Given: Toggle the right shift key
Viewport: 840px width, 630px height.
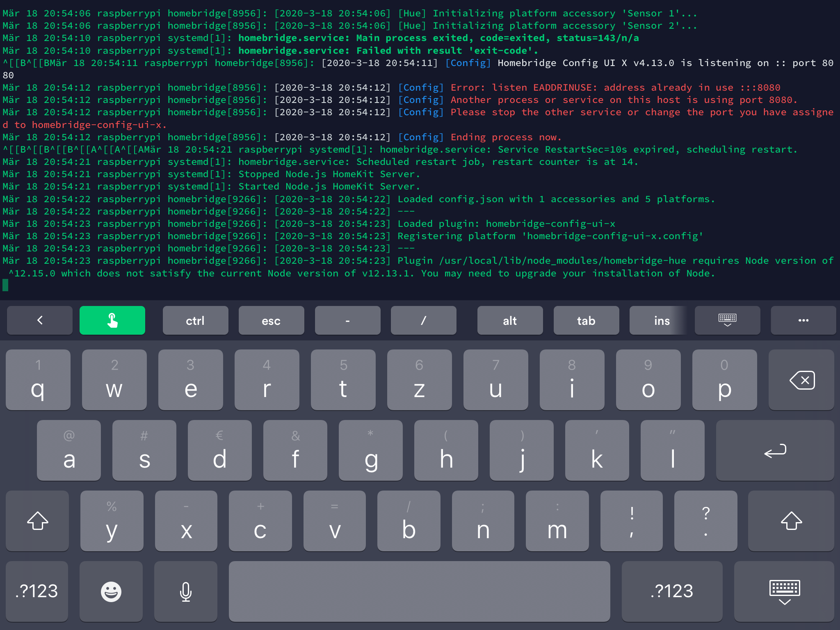Looking at the screenshot, I should click(791, 521).
